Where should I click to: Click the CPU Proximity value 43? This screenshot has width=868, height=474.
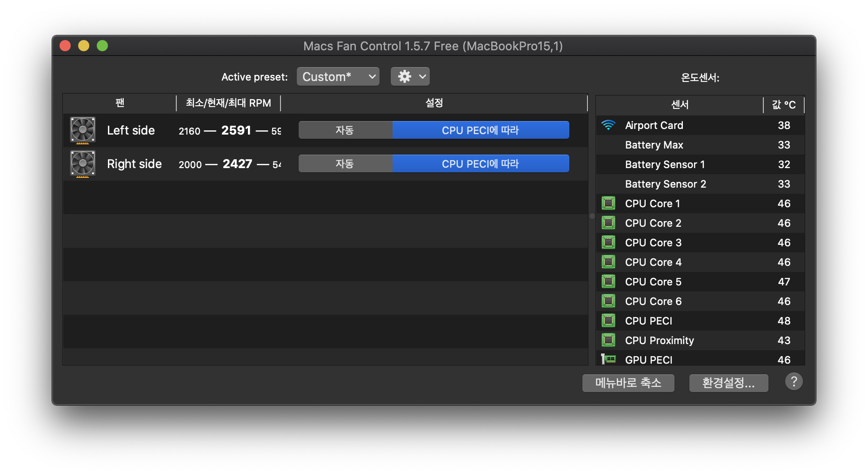[x=784, y=340]
